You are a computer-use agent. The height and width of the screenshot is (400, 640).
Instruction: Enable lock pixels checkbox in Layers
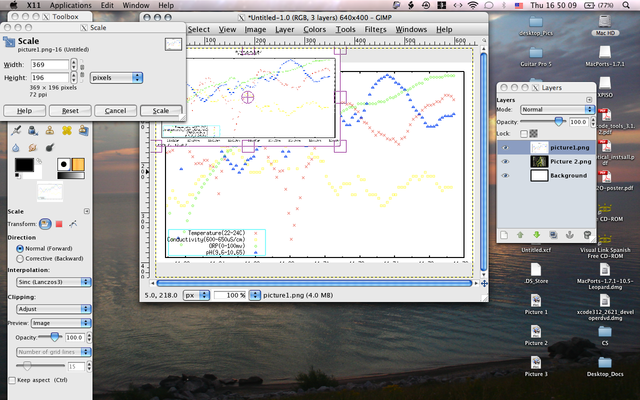524,133
